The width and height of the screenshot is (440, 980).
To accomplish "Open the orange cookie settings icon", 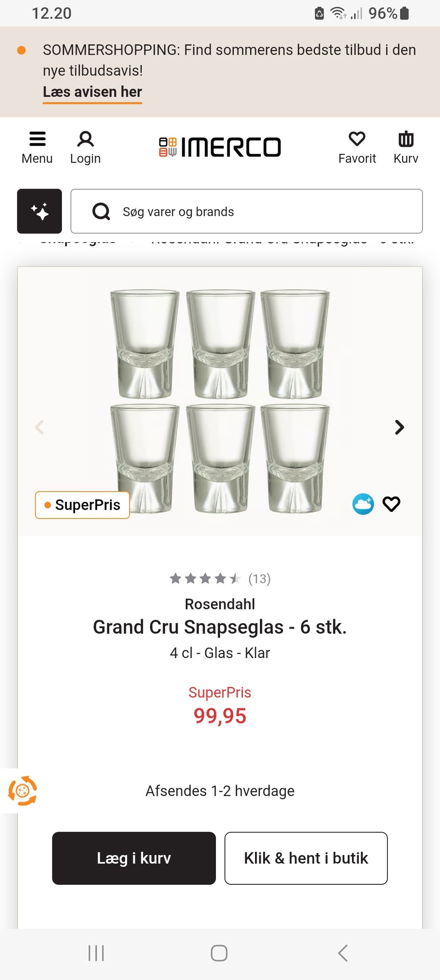I will (22, 791).
